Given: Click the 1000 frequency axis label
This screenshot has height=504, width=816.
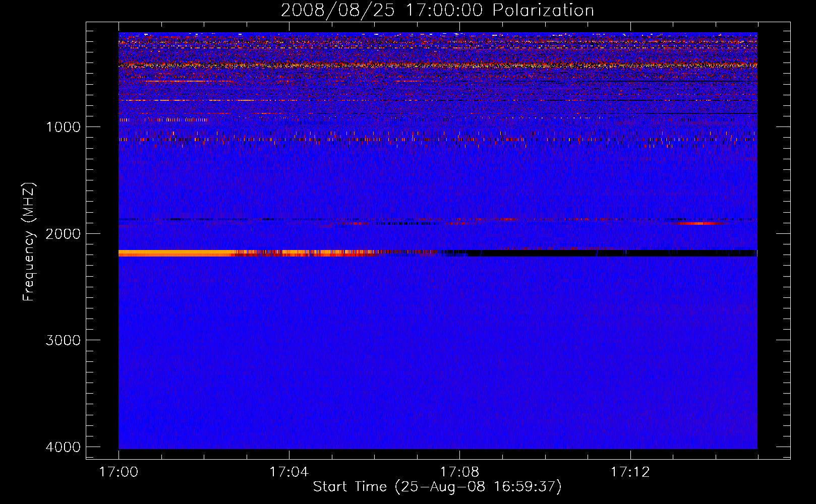Looking at the screenshot, I should pyautogui.click(x=63, y=127).
